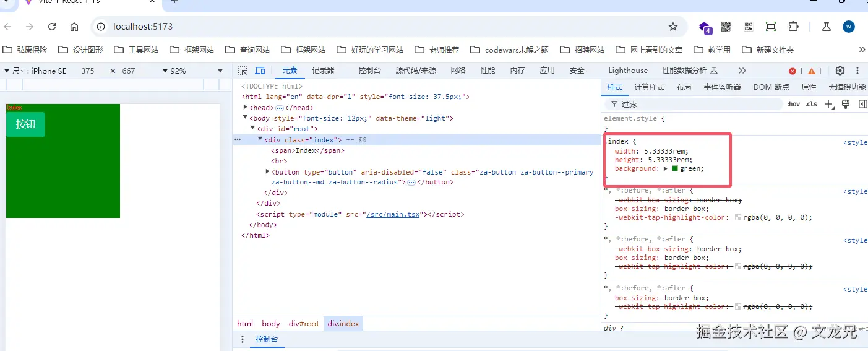Select div#root in the breadcrumb bar

(x=304, y=323)
